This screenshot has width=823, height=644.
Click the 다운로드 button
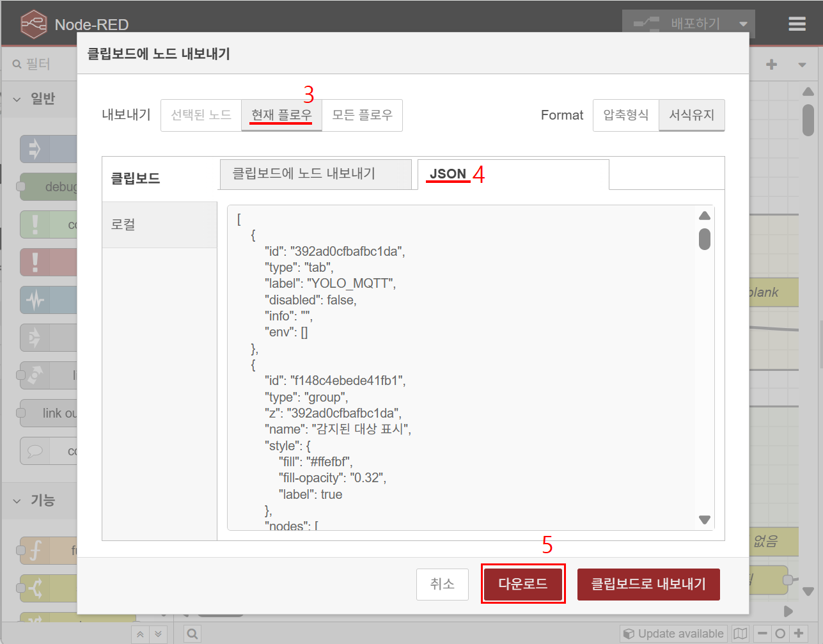coord(522,584)
